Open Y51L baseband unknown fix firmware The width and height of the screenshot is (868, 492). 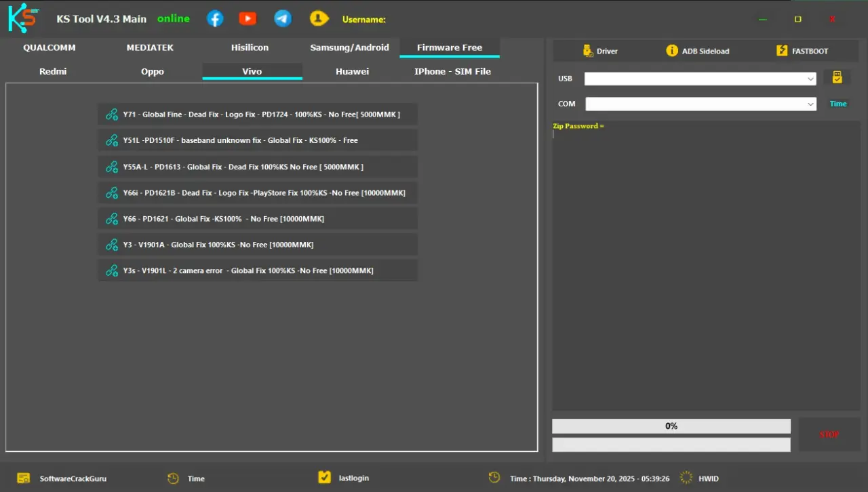[258, 140]
